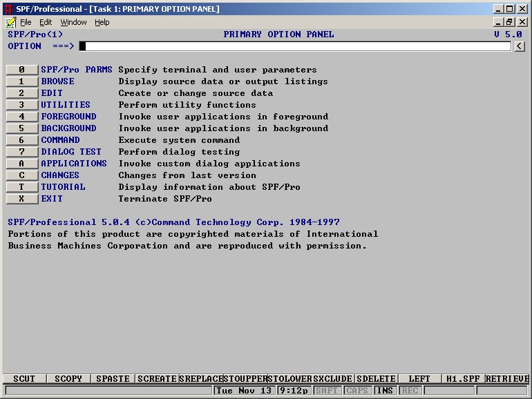Focus the OPTION command input field

tap(295, 46)
